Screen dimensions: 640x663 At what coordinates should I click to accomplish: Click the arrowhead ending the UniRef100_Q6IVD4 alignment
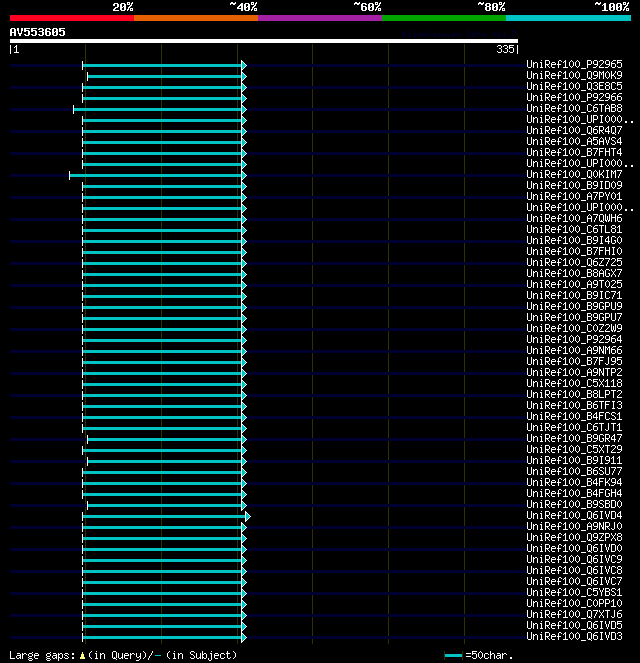[248, 516]
